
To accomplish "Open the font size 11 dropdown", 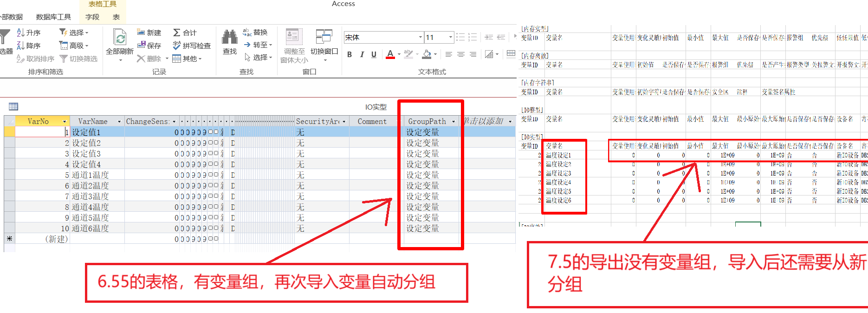I will coord(450,37).
